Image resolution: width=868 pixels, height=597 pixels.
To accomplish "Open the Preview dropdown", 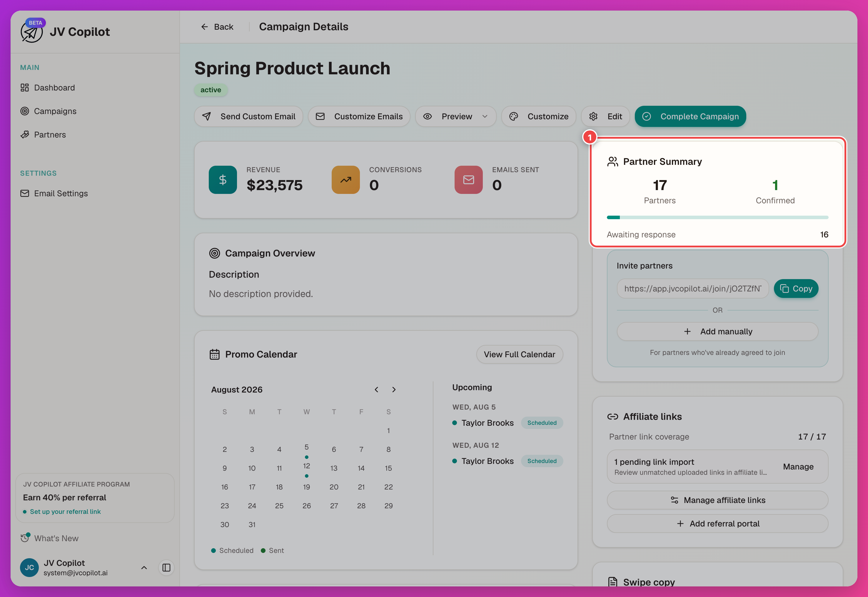I will [455, 116].
